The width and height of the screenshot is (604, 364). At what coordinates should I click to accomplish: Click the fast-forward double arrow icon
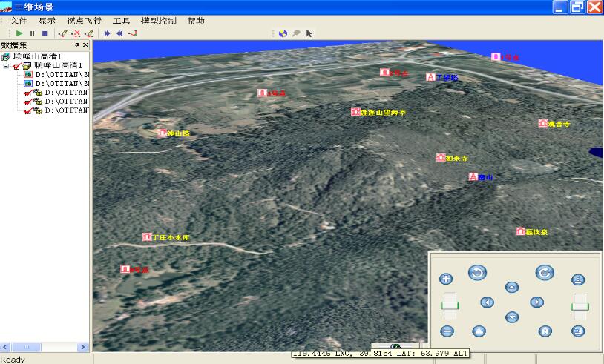(108, 33)
